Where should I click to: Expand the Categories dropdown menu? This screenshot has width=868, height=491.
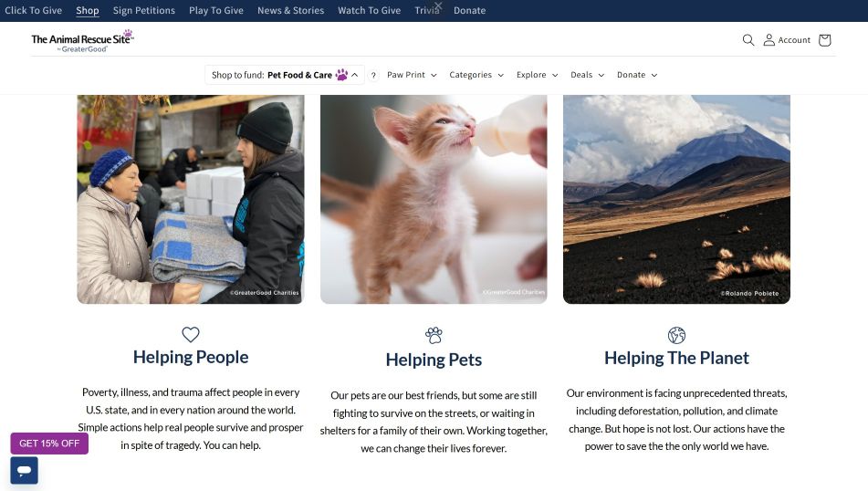pos(476,75)
